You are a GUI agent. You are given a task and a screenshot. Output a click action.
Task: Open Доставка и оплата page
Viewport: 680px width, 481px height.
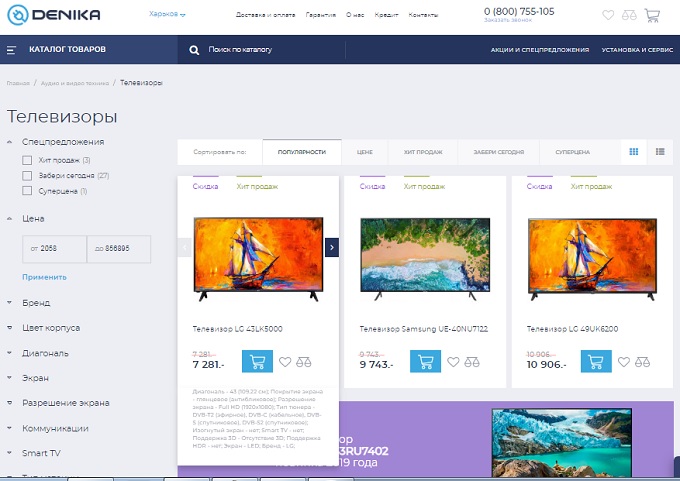point(265,15)
